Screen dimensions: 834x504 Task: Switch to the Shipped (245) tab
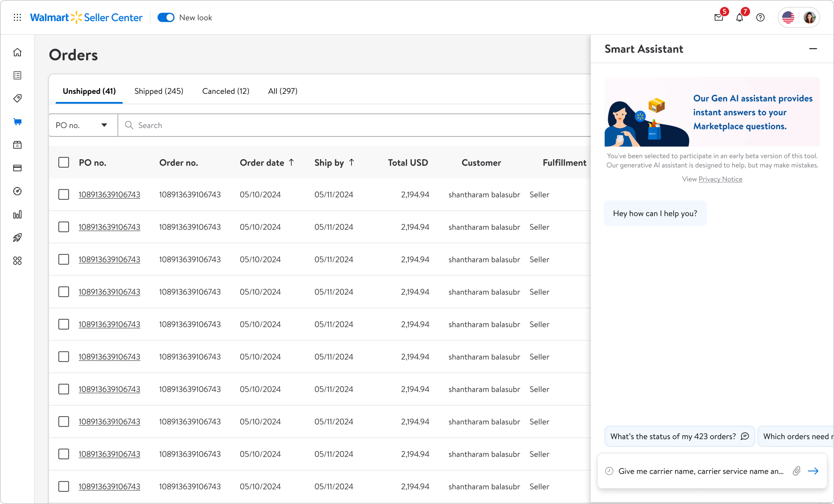(159, 91)
